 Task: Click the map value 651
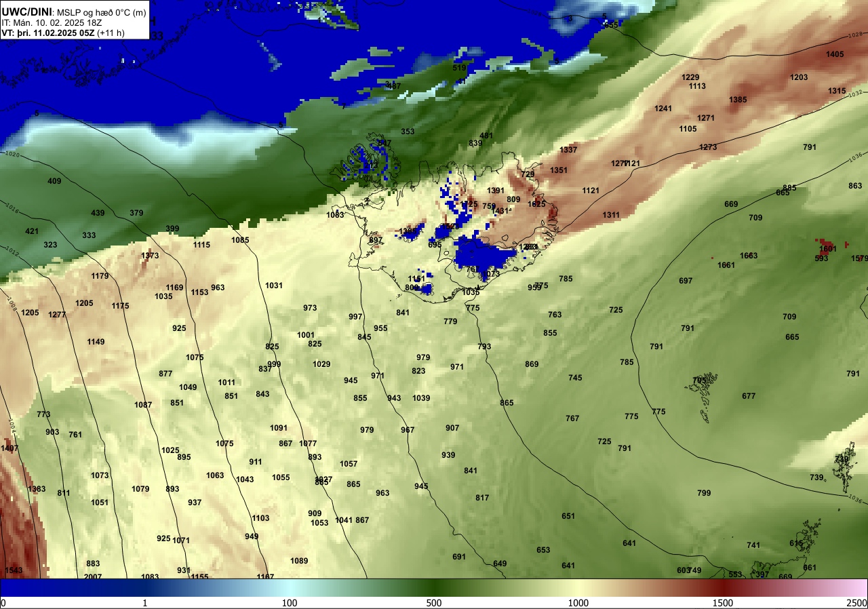pyautogui.click(x=568, y=516)
